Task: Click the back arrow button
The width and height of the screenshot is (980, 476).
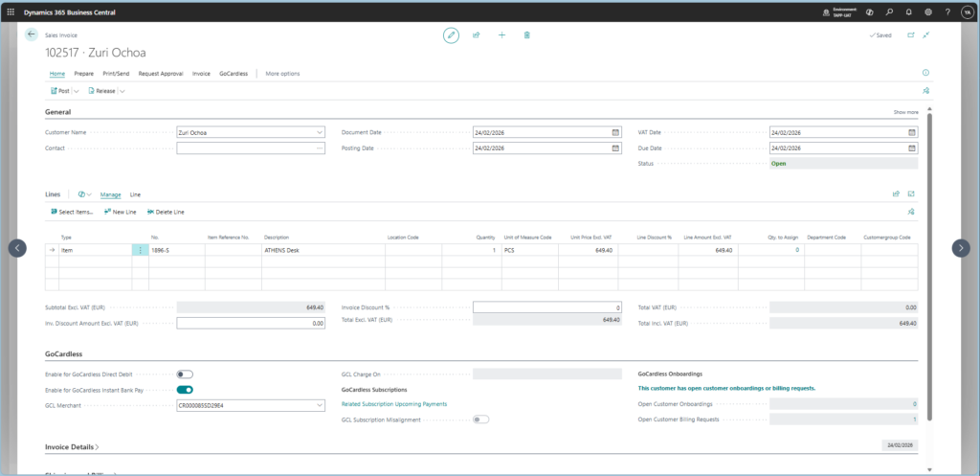Action: point(31,34)
